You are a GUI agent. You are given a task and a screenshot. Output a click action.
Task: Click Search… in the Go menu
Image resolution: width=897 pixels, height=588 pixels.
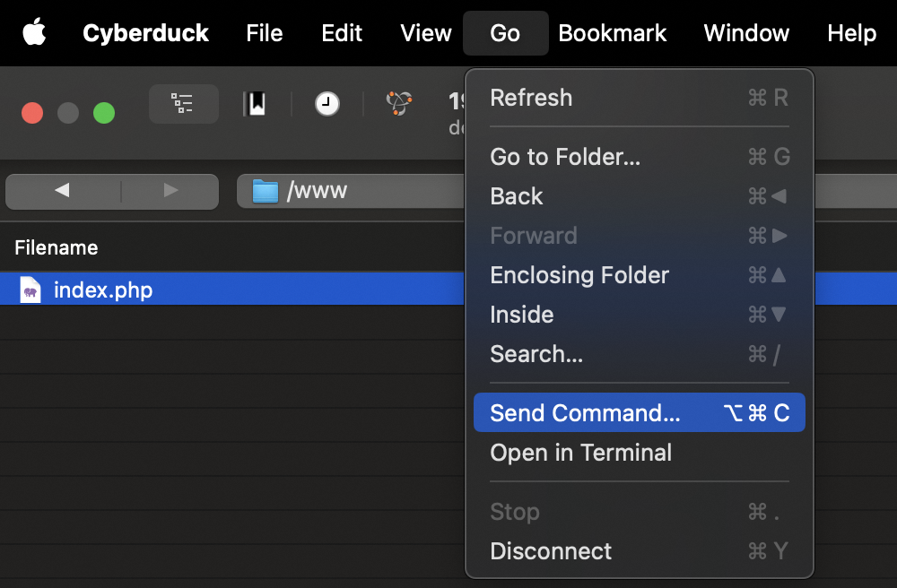coord(536,354)
